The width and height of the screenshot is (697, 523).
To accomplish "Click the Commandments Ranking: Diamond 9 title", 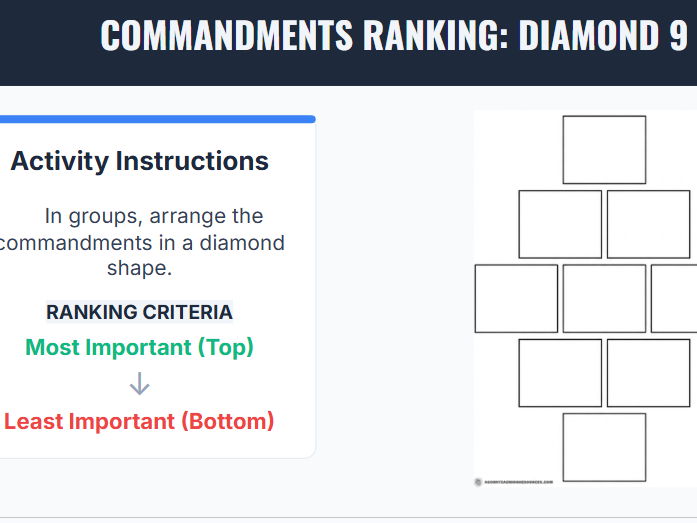I will point(394,35).
